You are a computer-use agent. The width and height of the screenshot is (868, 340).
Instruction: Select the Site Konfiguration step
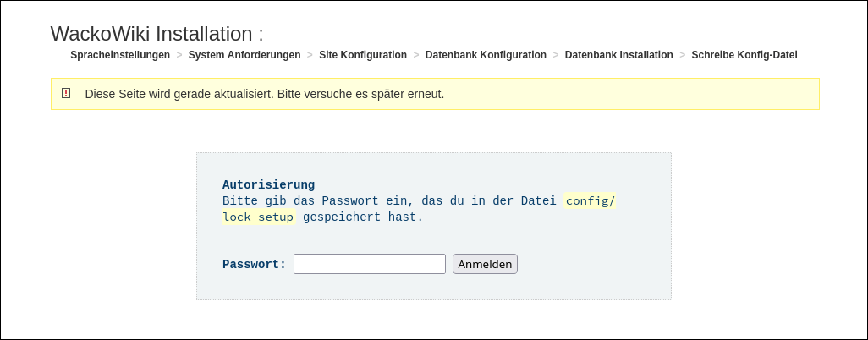click(363, 55)
